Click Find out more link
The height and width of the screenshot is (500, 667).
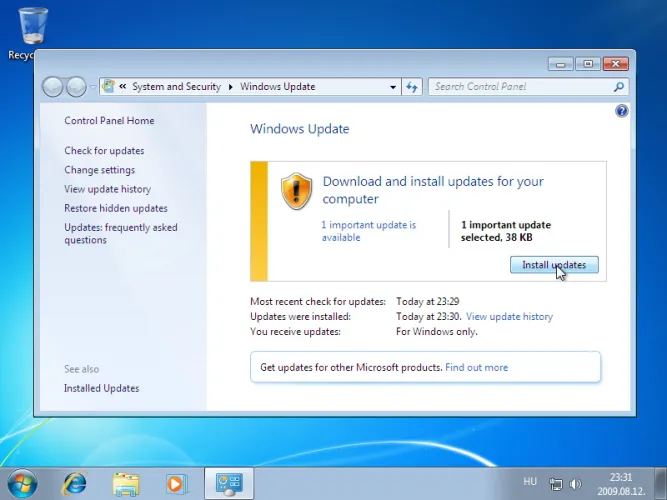click(476, 367)
